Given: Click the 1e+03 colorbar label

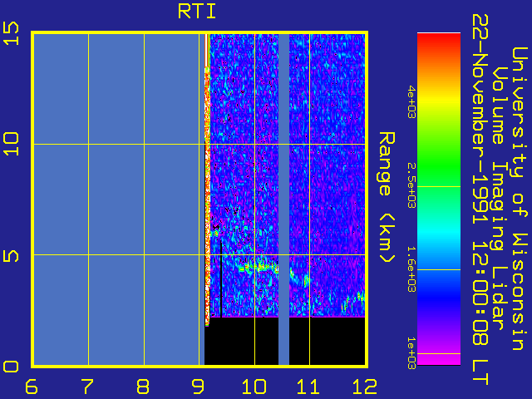Looking at the screenshot, I should coord(411,352).
